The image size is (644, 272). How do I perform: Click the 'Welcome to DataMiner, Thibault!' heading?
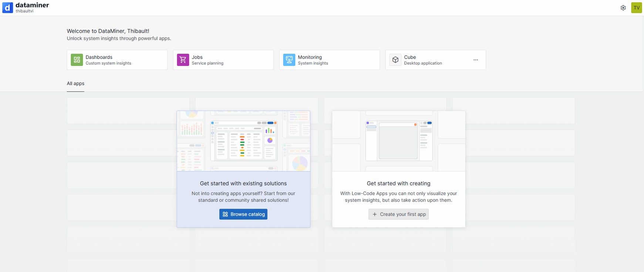(x=108, y=31)
